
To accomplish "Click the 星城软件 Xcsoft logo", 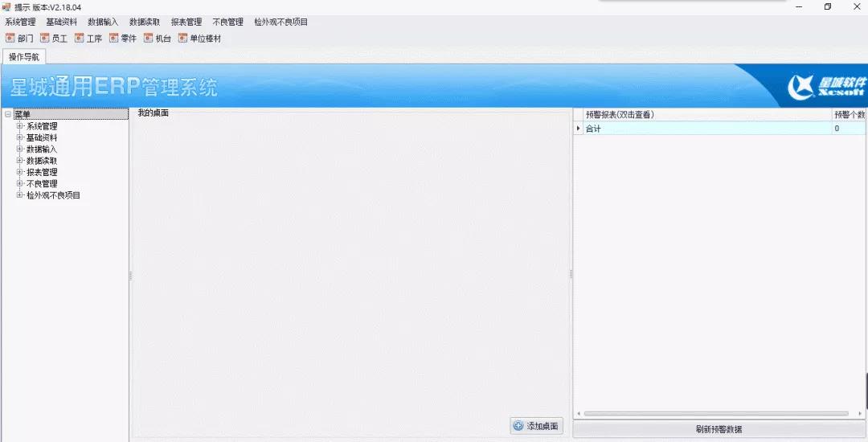I will click(x=826, y=87).
